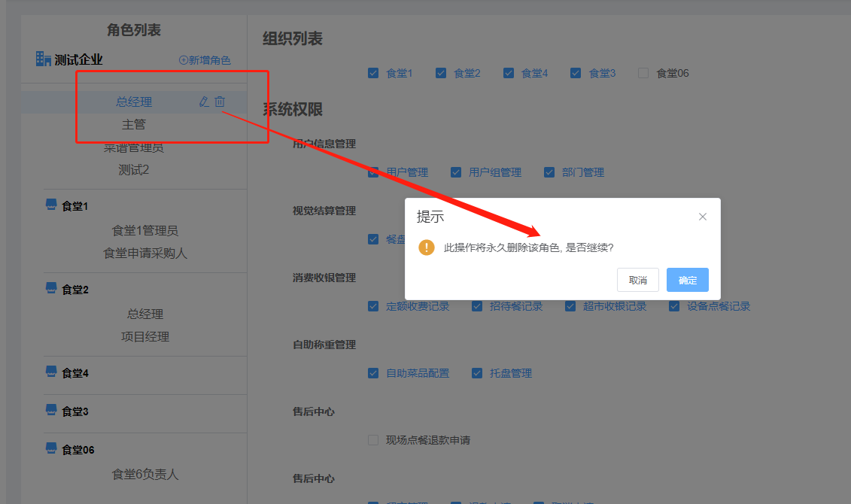
Task: Enable the 现场点餐退款申请 checkbox
Action: (373, 440)
